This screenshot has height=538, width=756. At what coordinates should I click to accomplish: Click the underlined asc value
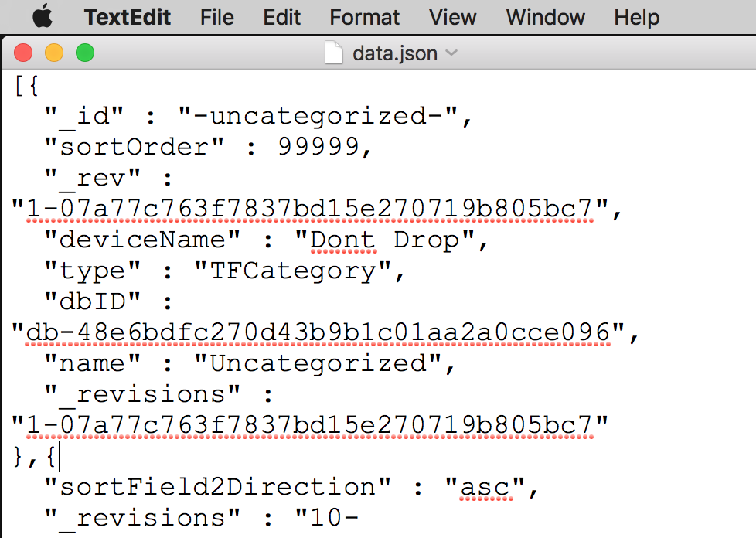click(485, 488)
